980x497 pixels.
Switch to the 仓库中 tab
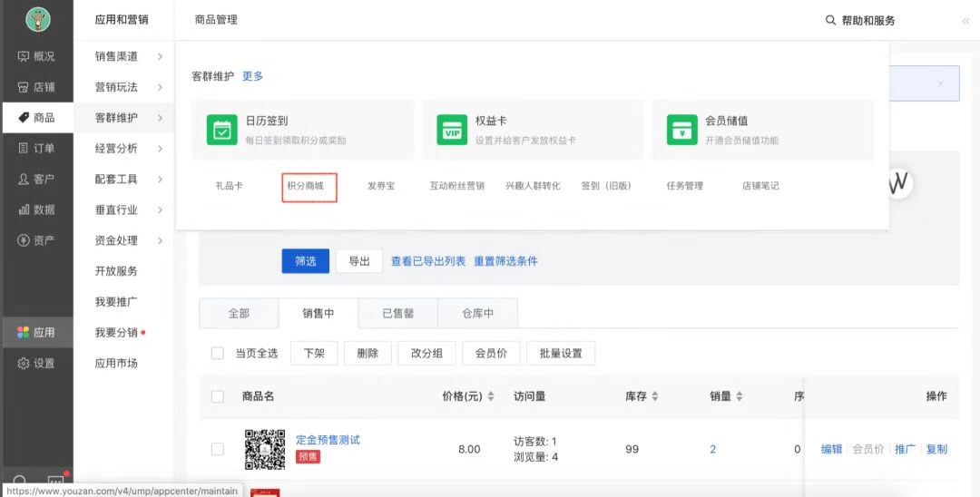click(x=478, y=314)
